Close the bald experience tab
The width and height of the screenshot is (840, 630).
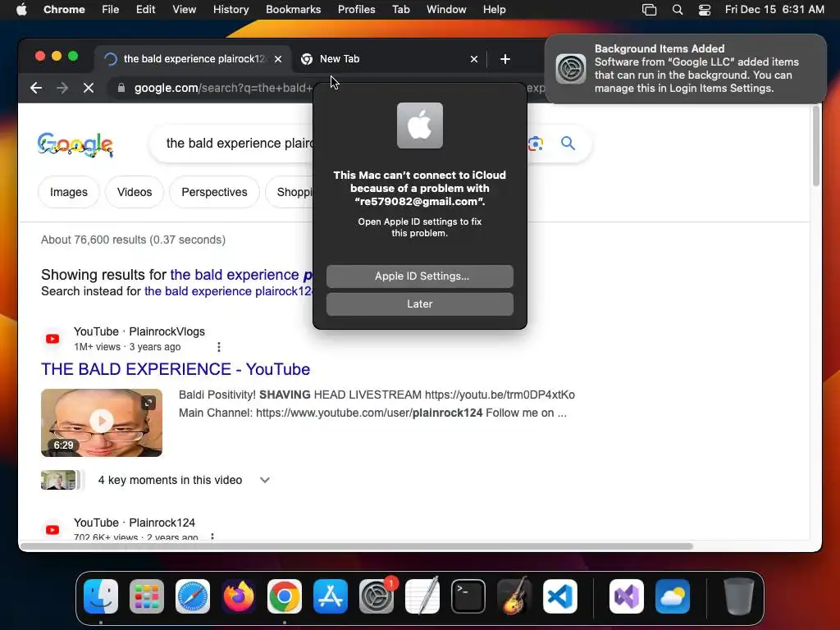(x=278, y=59)
